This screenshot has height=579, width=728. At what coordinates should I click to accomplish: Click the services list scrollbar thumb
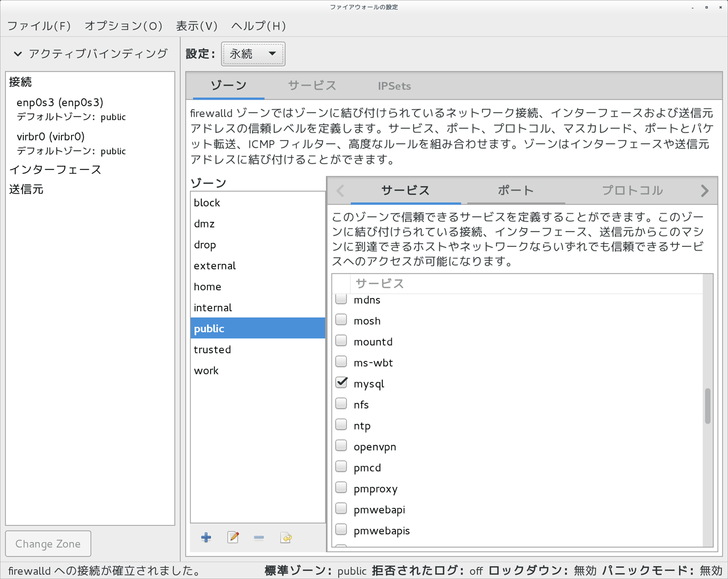coord(708,406)
